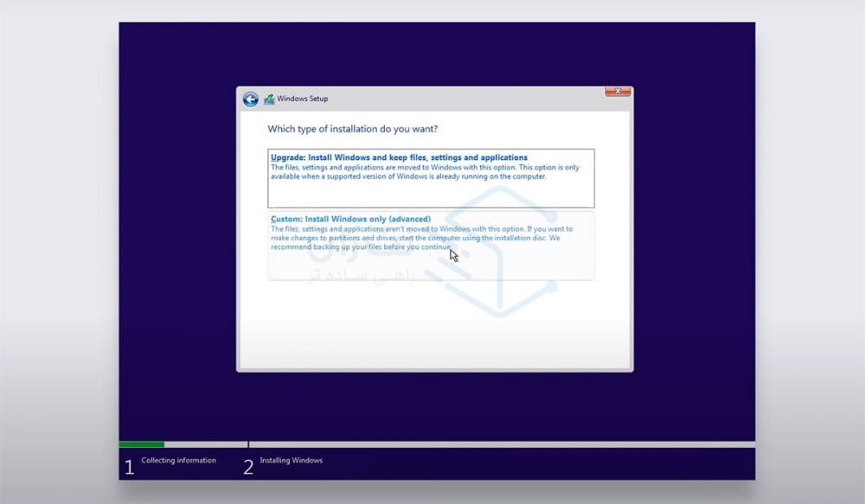
Task: Click the "Which type of installation" heading
Action: 352,129
